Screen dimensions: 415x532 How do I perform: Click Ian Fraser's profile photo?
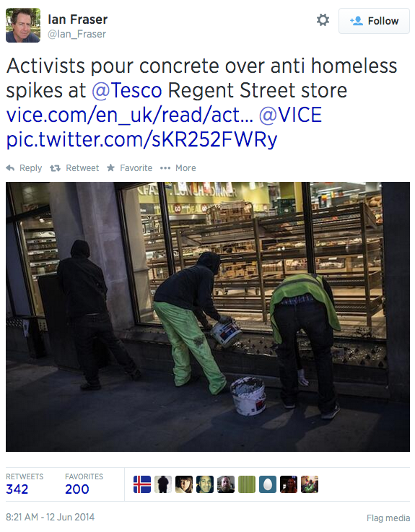point(23,25)
